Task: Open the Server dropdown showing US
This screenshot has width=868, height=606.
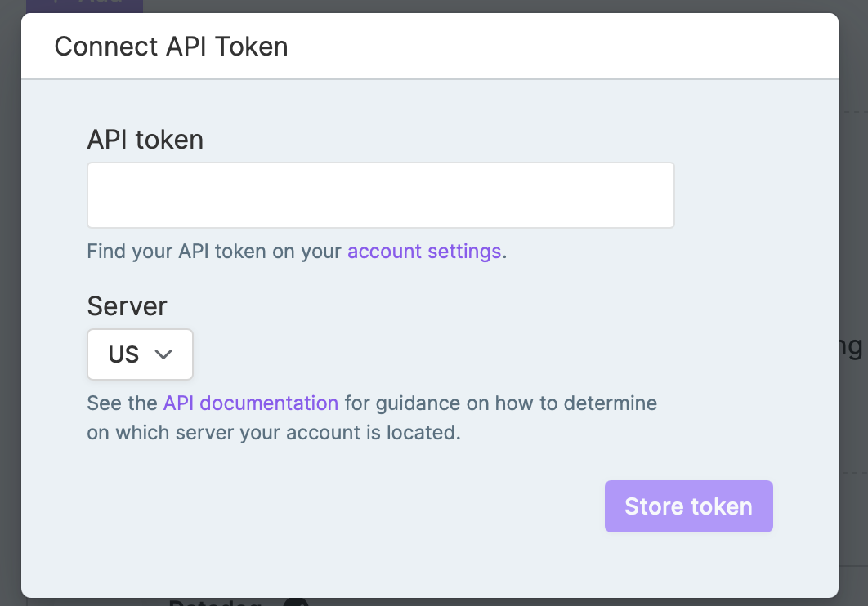Action: 140,354
